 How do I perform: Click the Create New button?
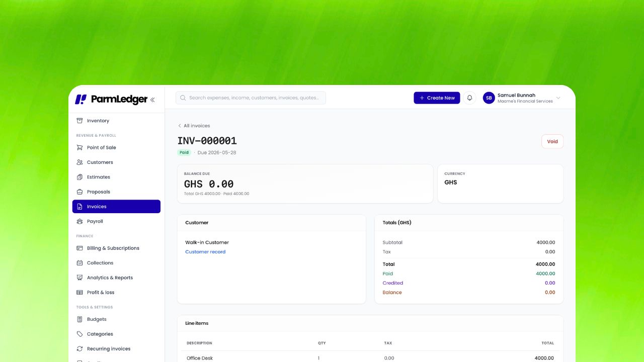(x=437, y=98)
